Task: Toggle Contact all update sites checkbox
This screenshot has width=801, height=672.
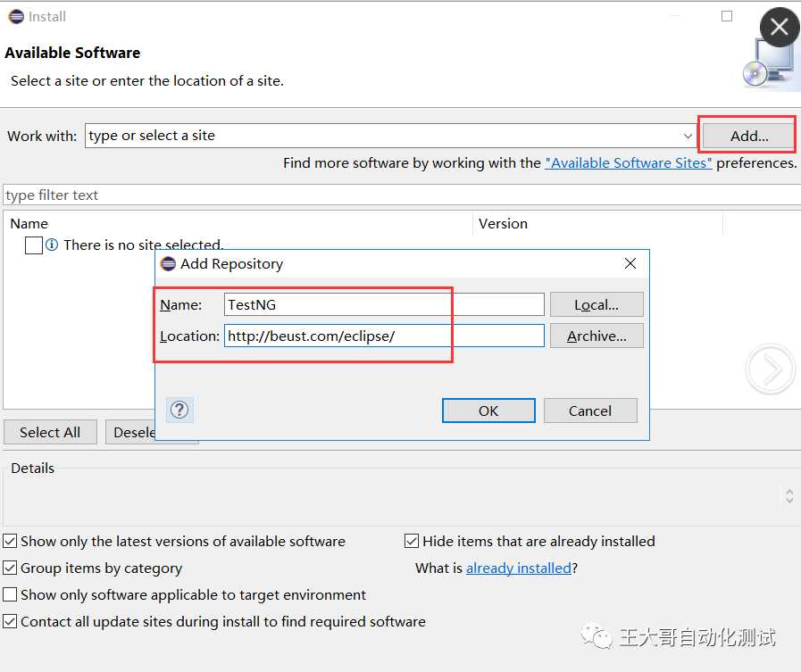Action: [10, 621]
